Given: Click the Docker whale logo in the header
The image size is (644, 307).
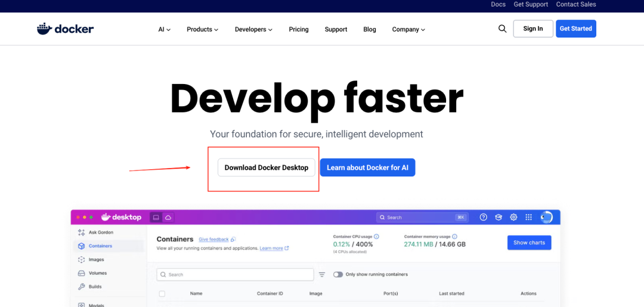Looking at the screenshot, I should point(66,29).
